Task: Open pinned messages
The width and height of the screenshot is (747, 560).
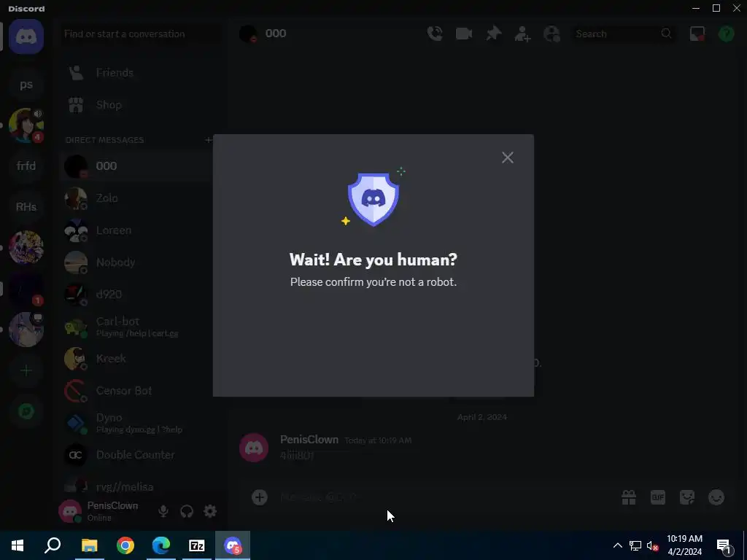Action: pyautogui.click(x=494, y=34)
